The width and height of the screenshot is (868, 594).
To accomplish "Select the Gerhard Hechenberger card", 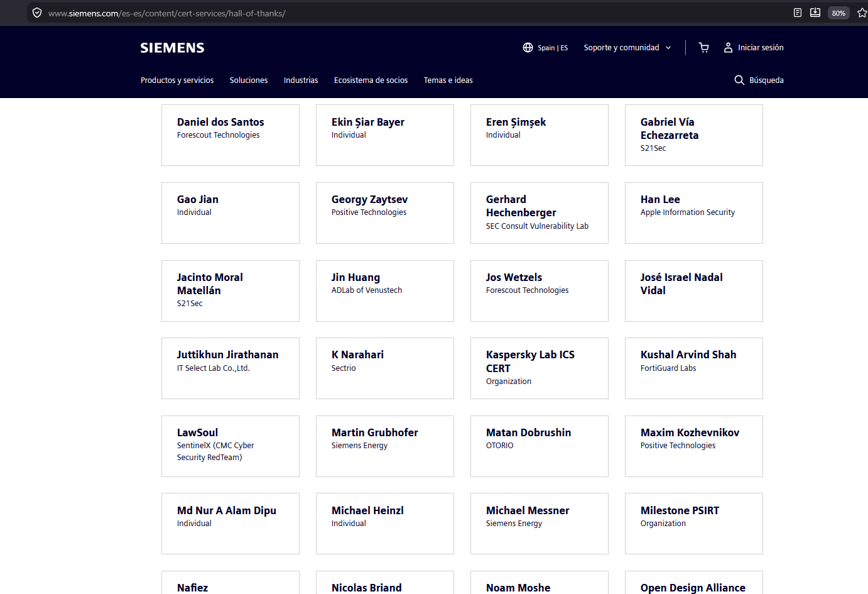I will pos(540,213).
